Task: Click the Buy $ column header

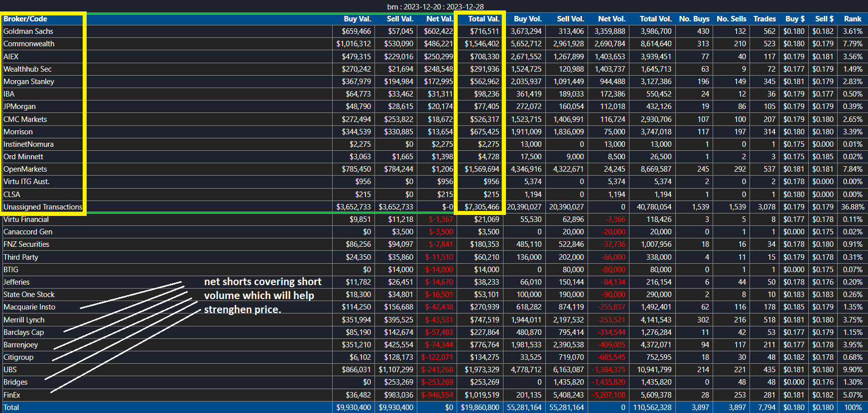Action: (x=795, y=19)
